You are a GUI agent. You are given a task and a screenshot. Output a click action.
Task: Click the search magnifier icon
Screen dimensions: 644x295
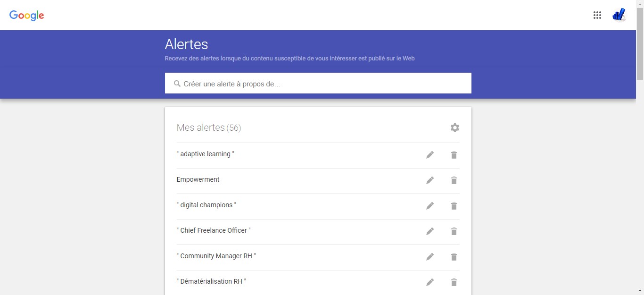177,84
